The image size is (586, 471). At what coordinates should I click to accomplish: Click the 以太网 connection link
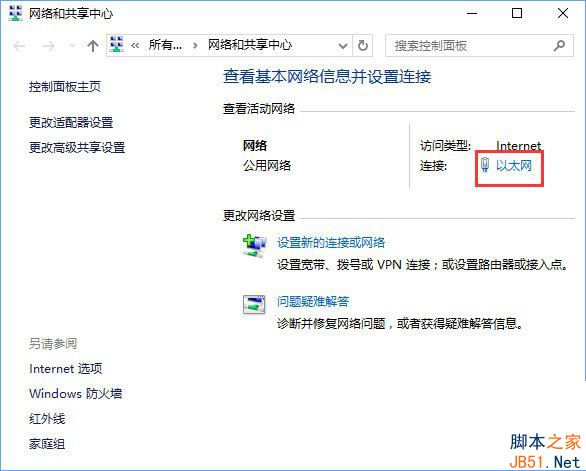click(514, 165)
